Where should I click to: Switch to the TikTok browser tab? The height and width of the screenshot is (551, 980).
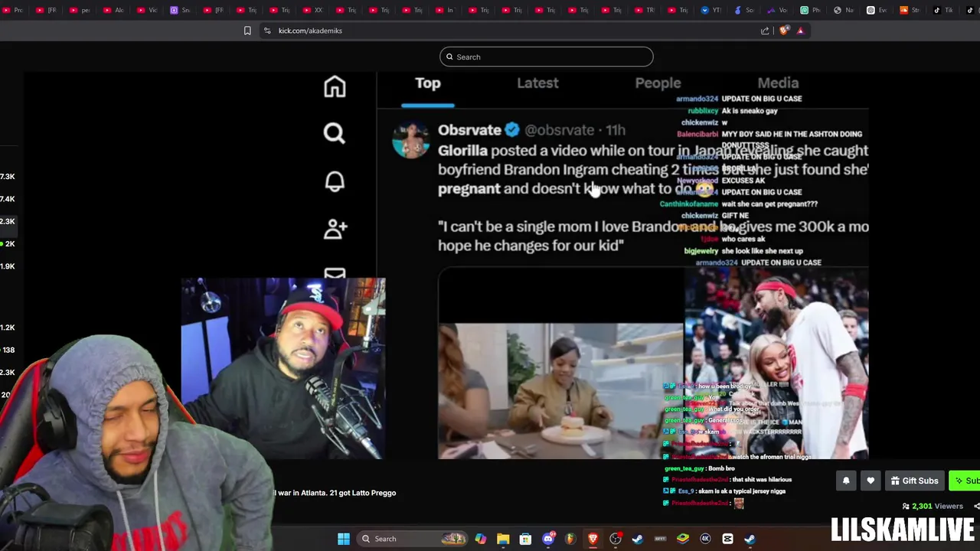tap(943, 10)
